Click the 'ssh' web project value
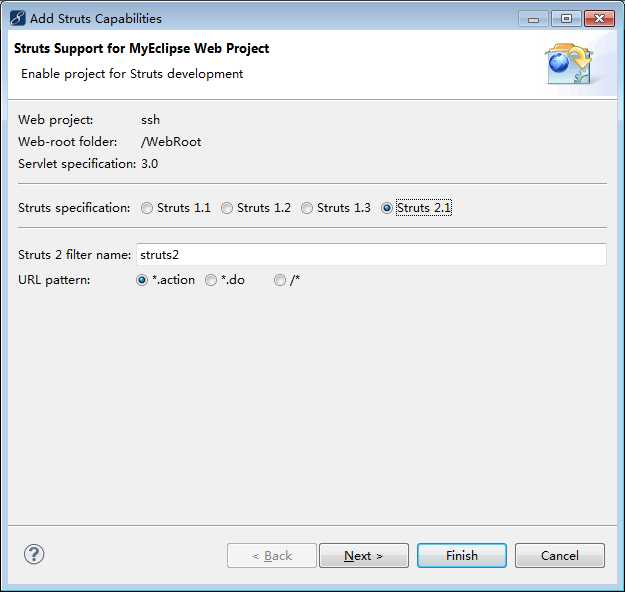625x592 pixels. [x=150, y=120]
